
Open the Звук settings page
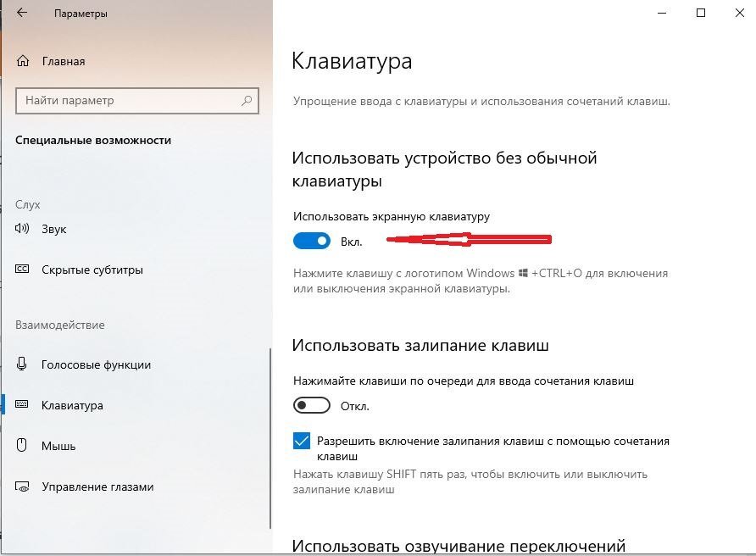point(53,229)
